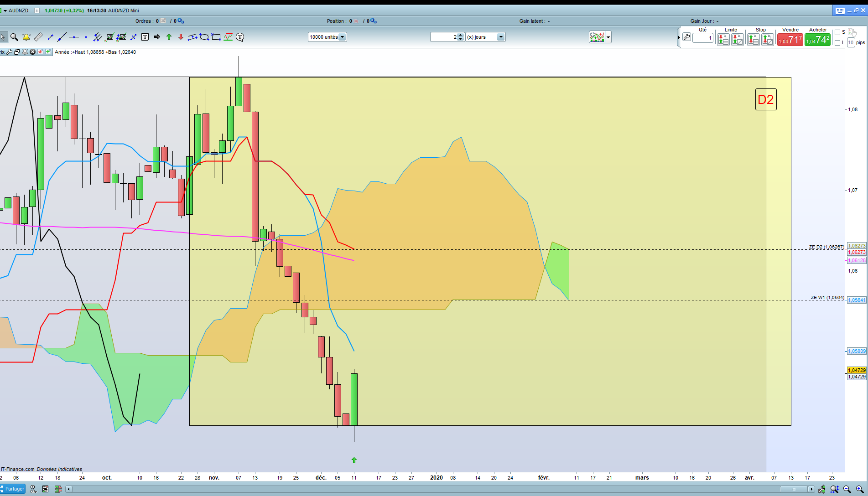Insert a red down arrow marker
Viewport: 868px width, 496px height.
coord(181,37)
